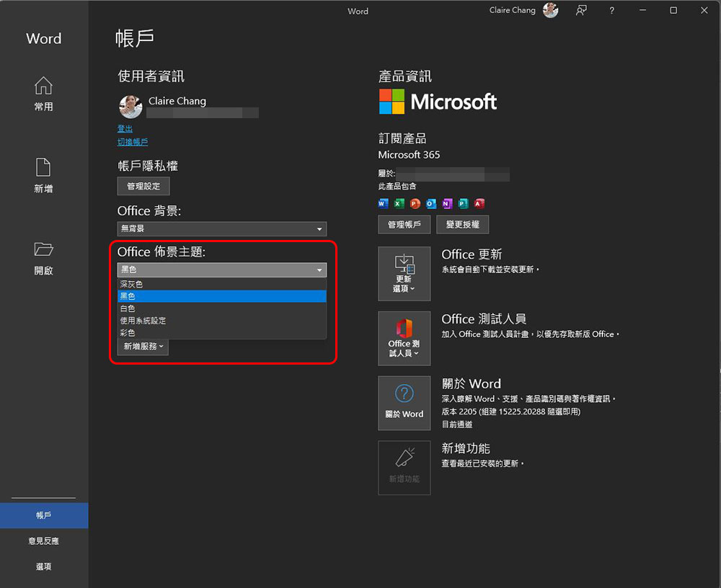The image size is (721, 588).
Task: Click the Publisher app icon under 此產品包含
Action: coord(464,204)
